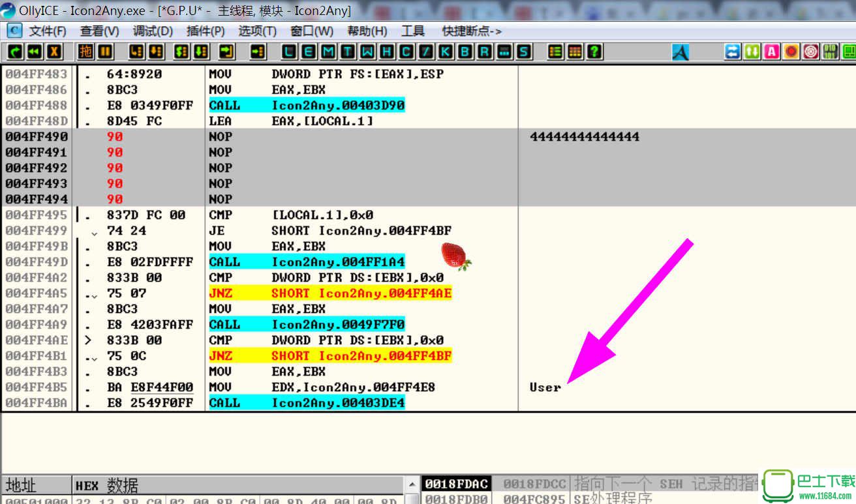Image resolution: width=856 pixels, height=504 pixels.
Task: Open Executable modules with E icon
Action: 309,52
